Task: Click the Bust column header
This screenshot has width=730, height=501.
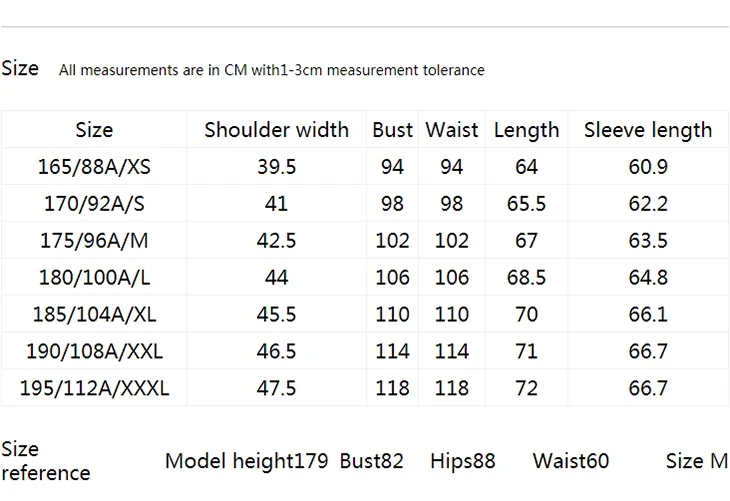Action: [x=392, y=129]
